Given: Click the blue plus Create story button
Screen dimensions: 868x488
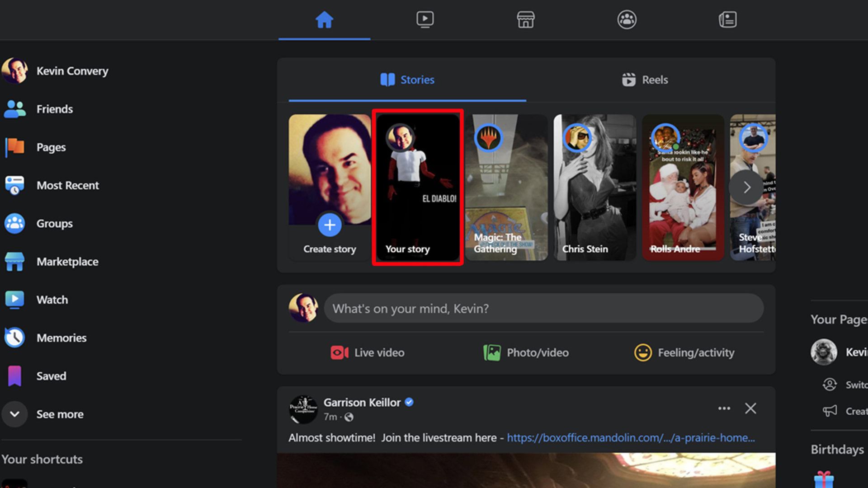Looking at the screenshot, I should [330, 225].
